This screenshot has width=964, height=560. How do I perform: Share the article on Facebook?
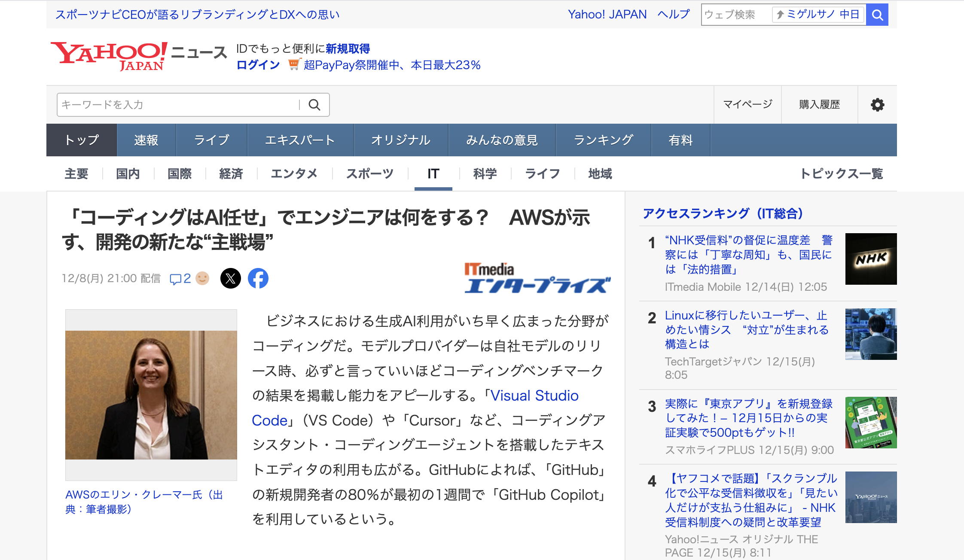click(x=258, y=278)
